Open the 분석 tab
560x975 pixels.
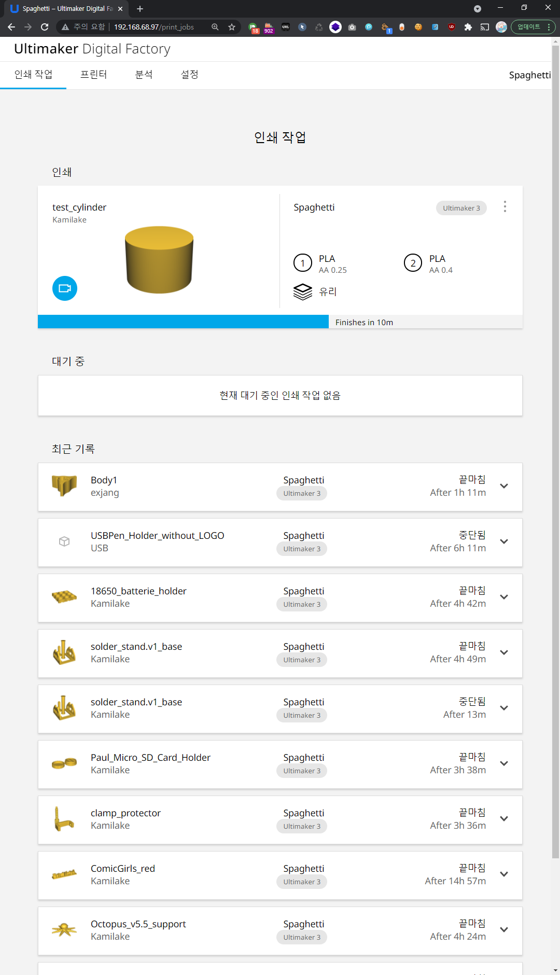pyautogui.click(x=144, y=75)
